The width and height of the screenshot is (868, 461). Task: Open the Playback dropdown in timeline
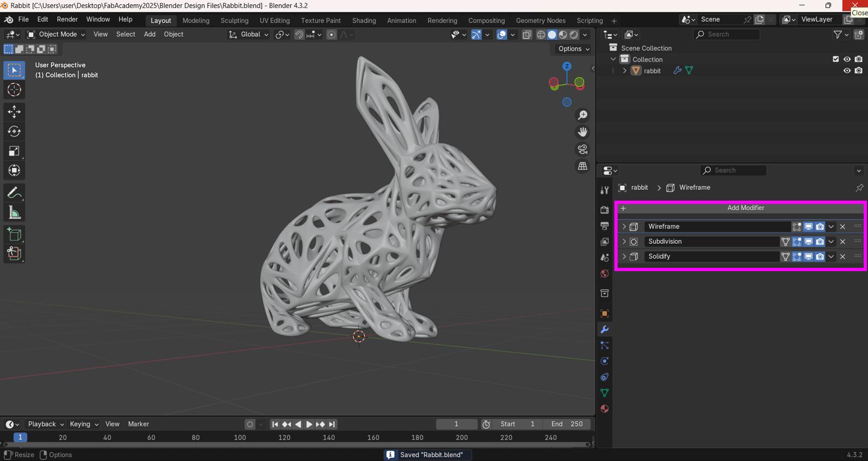click(x=46, y=424)
